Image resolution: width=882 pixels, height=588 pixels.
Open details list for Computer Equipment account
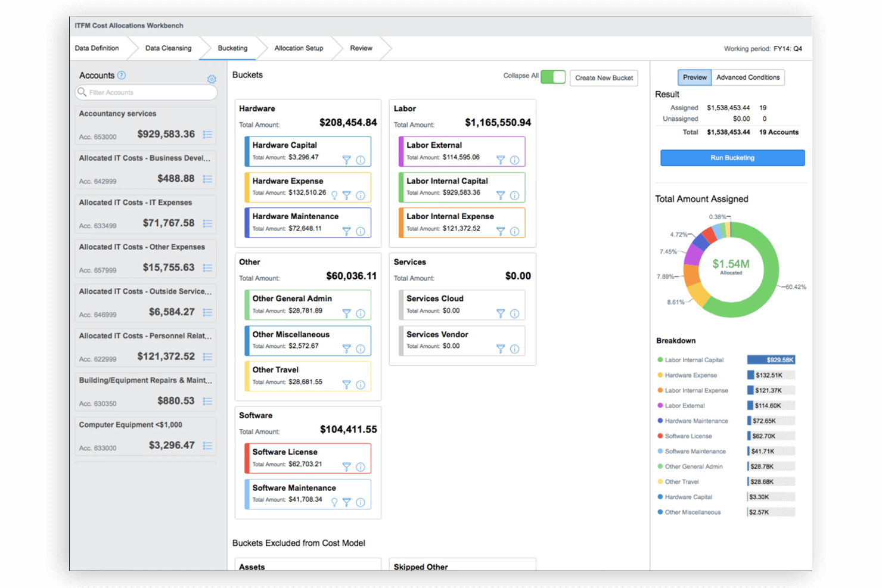point(208,446)
